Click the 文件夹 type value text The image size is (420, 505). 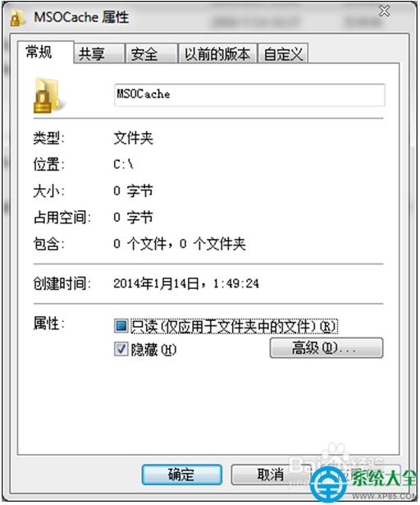(x=133, y=138)
